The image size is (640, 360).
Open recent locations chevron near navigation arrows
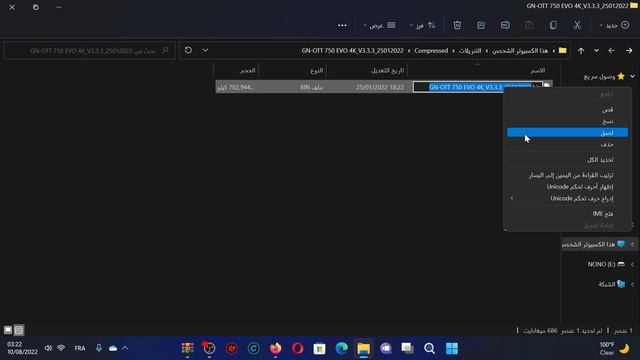point(596,51)
